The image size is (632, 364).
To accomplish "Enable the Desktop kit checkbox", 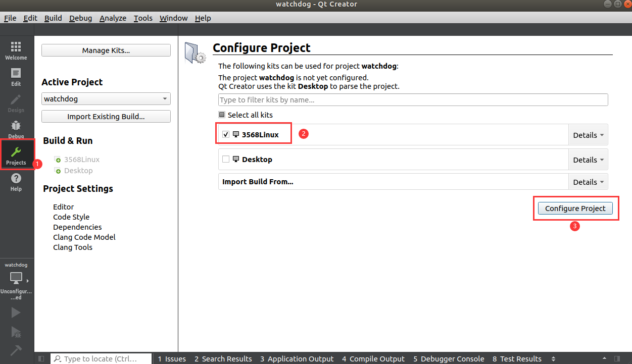I will point(226,160).
